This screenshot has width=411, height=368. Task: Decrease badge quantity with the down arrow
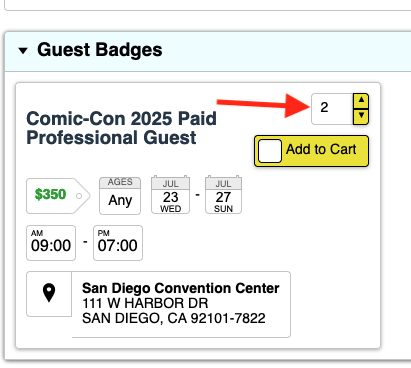(x=361, y=117)
